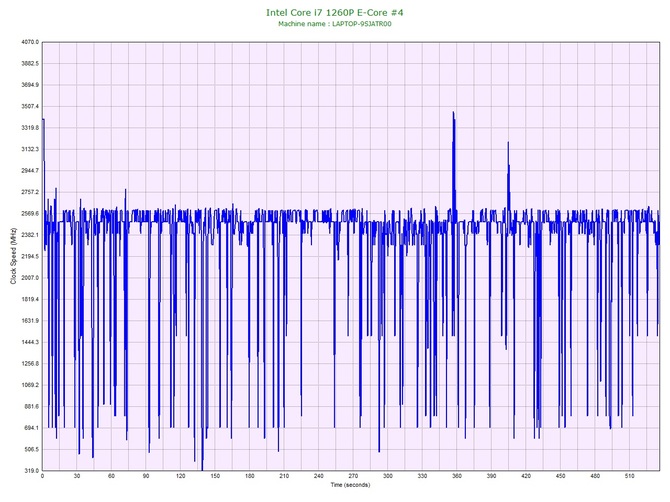Click the 2757.2 y-axis value
Viewport: 670px width, 502px height.
30,192
